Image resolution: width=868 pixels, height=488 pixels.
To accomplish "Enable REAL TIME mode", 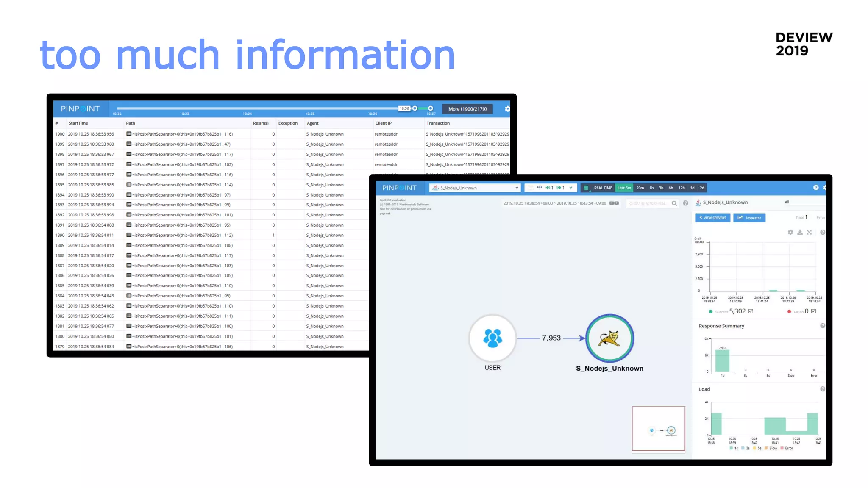I will pyautogui.click(x=603, y=188).
